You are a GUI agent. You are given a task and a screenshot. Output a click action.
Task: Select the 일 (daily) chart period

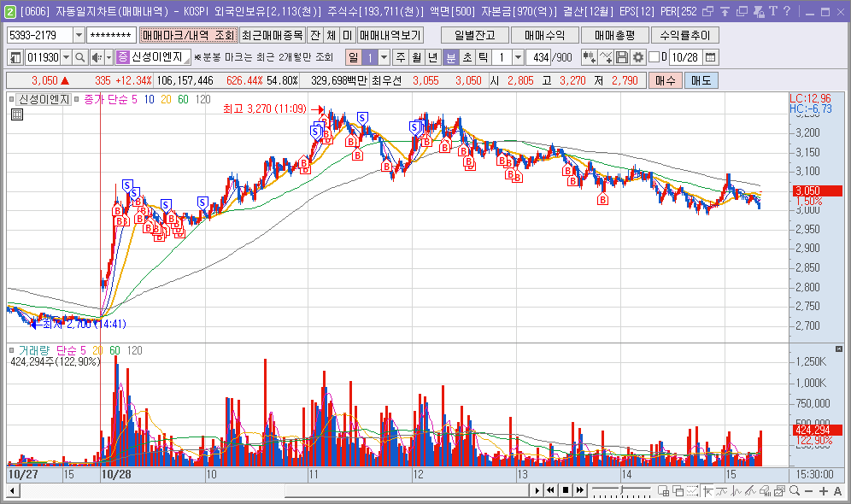coord(354,57)
